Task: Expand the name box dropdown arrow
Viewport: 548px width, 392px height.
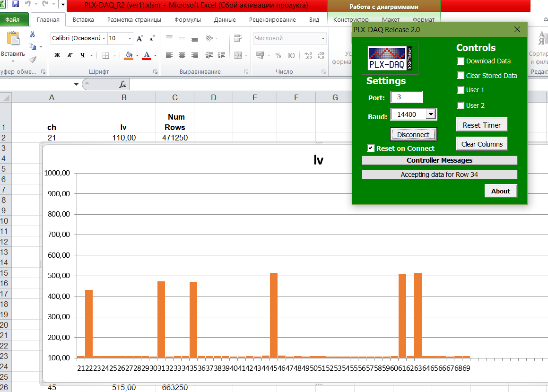Action: pos(76,84)
